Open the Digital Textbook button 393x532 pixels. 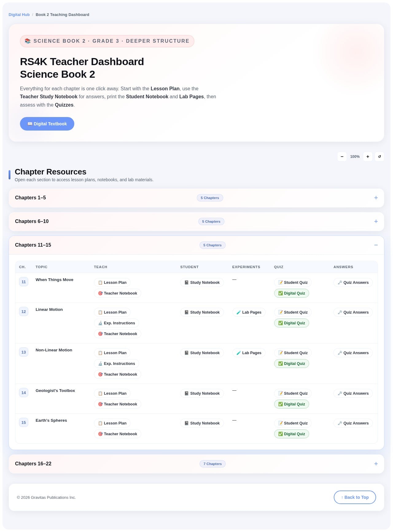point(47,124)
